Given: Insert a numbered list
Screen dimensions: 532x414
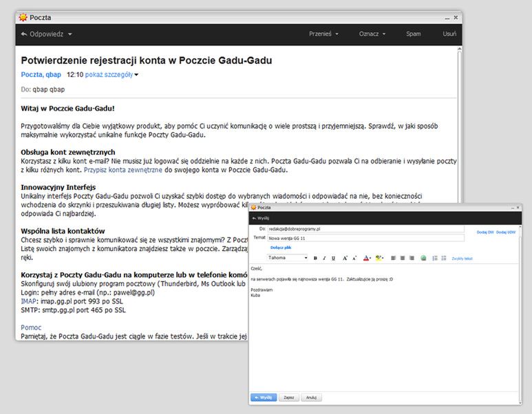Looking at the screenshot, I should (435, 259).
